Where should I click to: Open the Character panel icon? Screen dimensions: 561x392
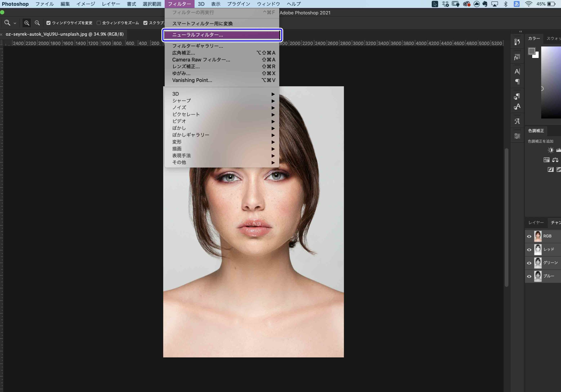(517, 71)
